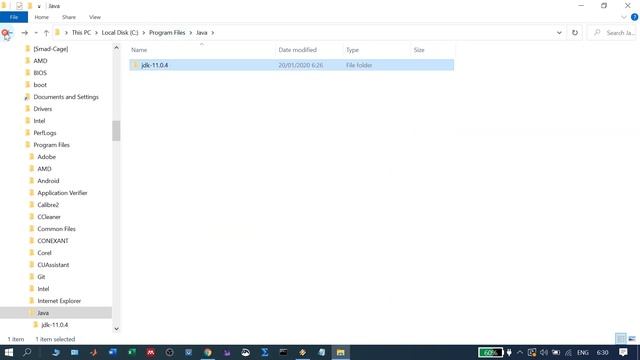This screenshot has height=360, width=640.
Task: Select jdk-11.0.4 folder in file list
Action: pyautogui.click(x=291, y=65)
